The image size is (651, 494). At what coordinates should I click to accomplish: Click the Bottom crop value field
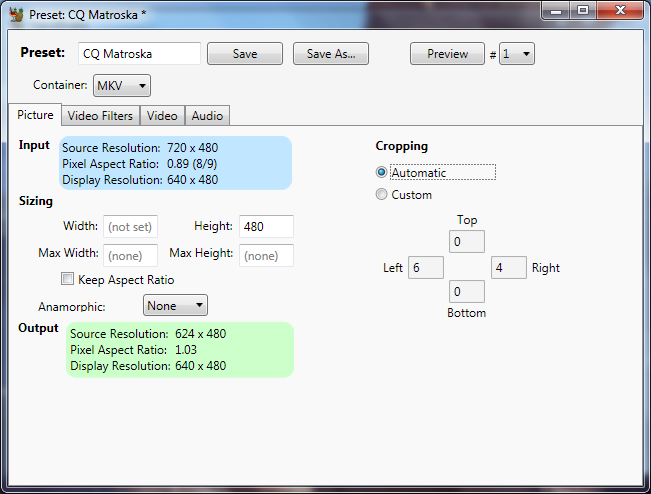coord(467,291)
